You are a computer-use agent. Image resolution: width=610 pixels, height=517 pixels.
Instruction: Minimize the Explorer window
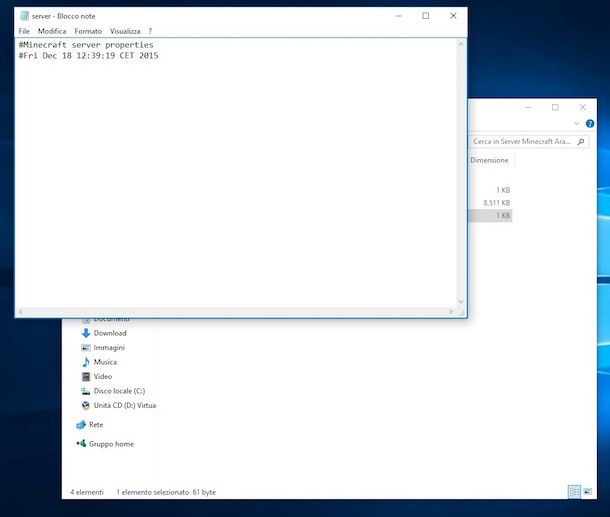pos(528,107)
